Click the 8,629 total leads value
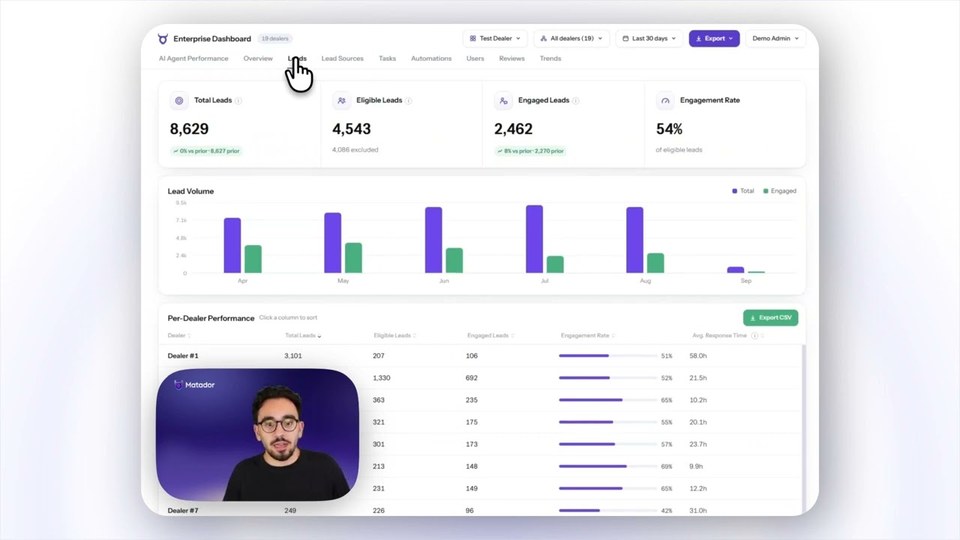Viewport: 960px width, 540px height. [189, 129]
